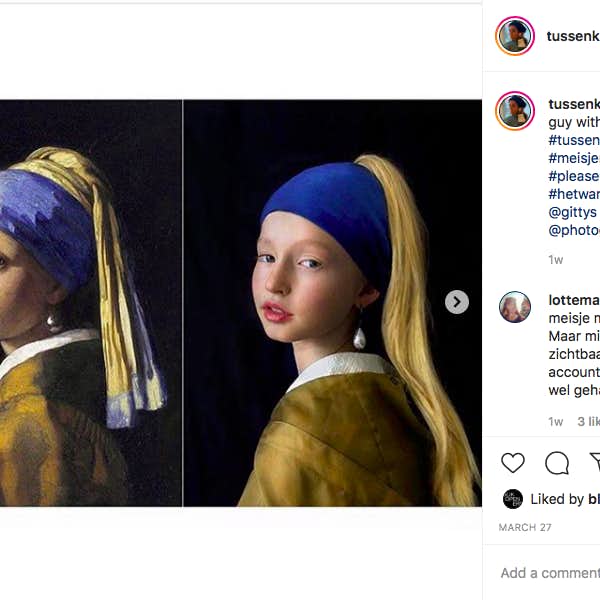
Task: Open the #meisje hashtag link
Action: click(574, 158)
